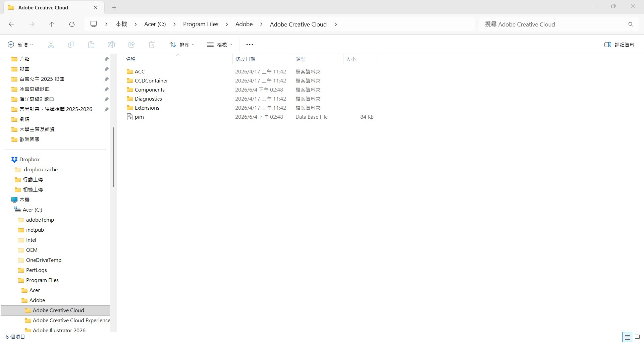Go up one folder level
This screenshot has width=644, height=342.
(52, 24)
